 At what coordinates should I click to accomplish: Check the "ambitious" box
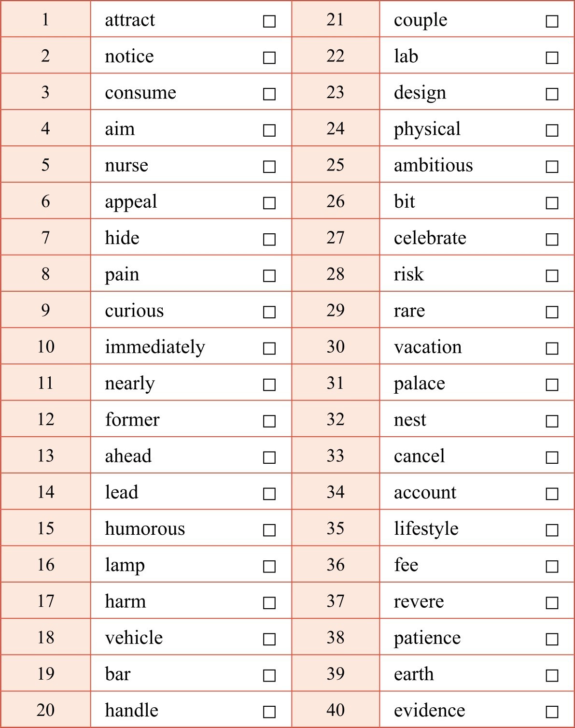pyautogui.click(x=552, y=167)
